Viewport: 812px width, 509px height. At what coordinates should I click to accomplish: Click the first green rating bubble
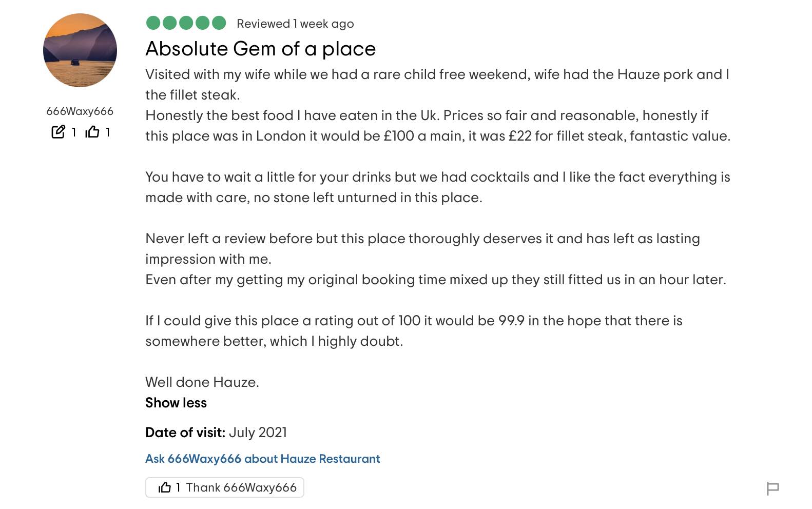[x=153, y=23]
